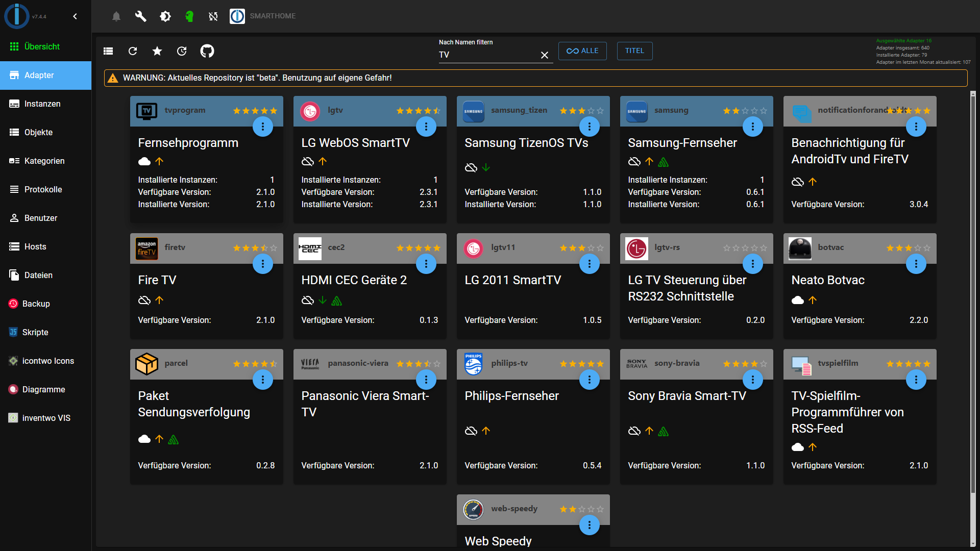Screen dimensions: 980x551
Task: Clear the name filter with X
Action: [545, 55]
